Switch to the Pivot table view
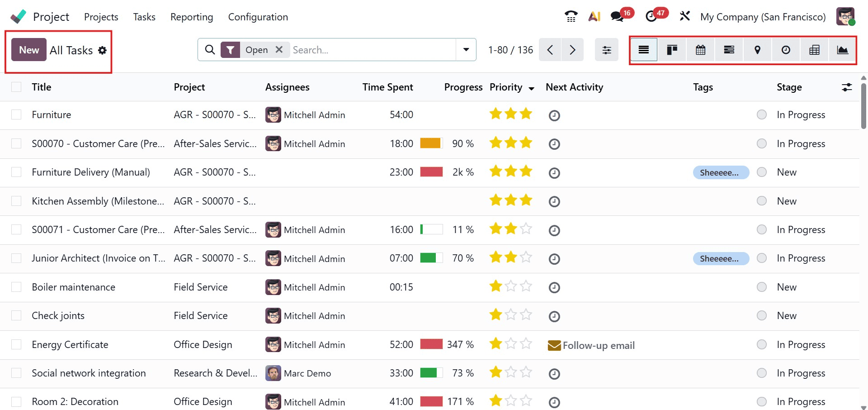The height and width of the screenshot is (410, 868). (814, 50)
